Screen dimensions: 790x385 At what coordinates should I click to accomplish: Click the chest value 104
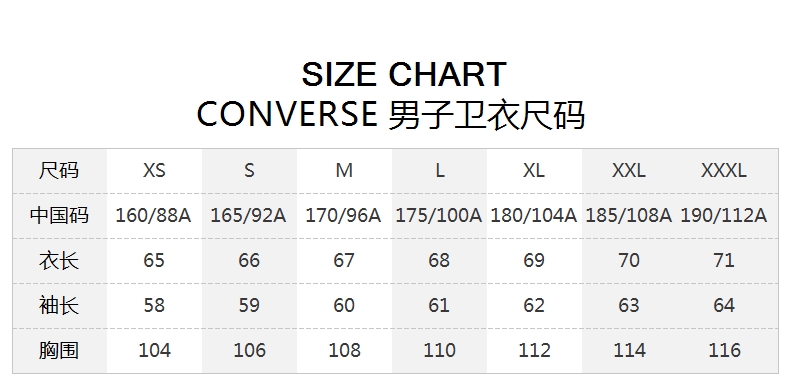pos(154,350)
